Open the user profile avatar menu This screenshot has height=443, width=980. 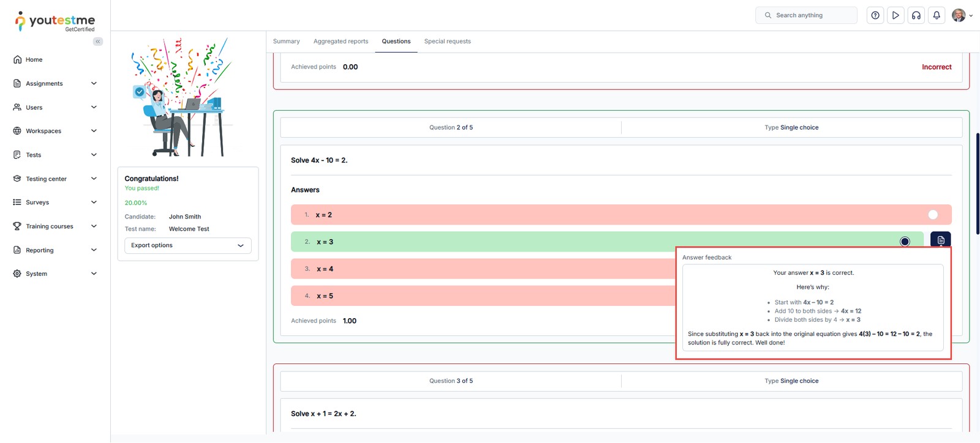(961, 15)
